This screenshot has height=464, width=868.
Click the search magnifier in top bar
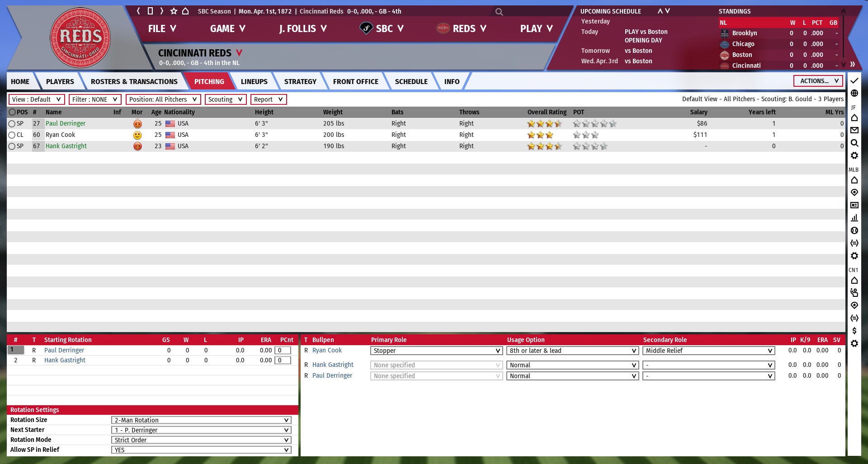point(499,12)
